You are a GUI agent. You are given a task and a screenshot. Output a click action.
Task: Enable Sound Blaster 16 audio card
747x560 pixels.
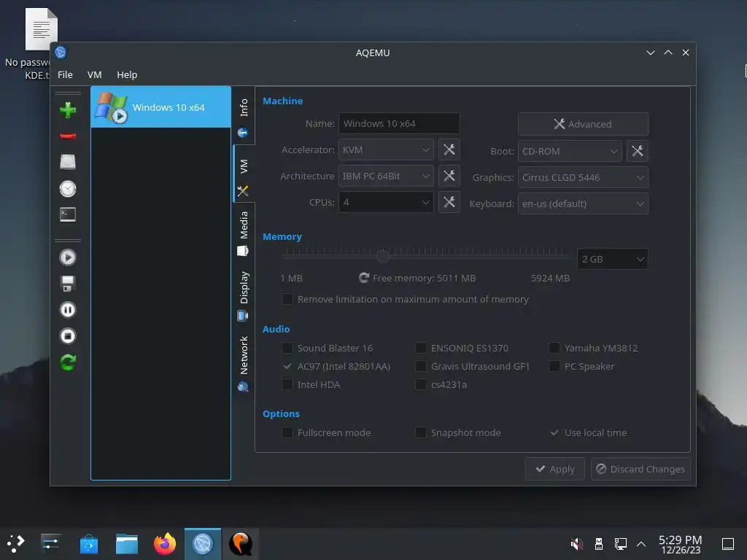287,348
